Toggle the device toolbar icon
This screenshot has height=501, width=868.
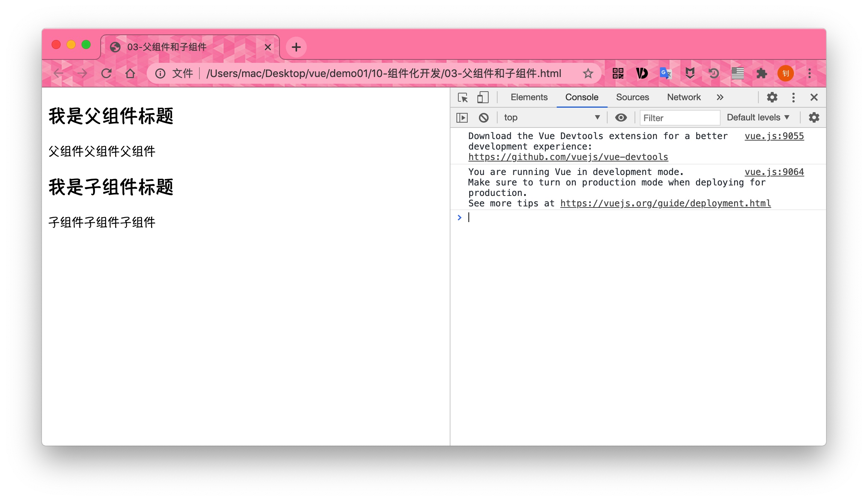(x=483, y=98)
